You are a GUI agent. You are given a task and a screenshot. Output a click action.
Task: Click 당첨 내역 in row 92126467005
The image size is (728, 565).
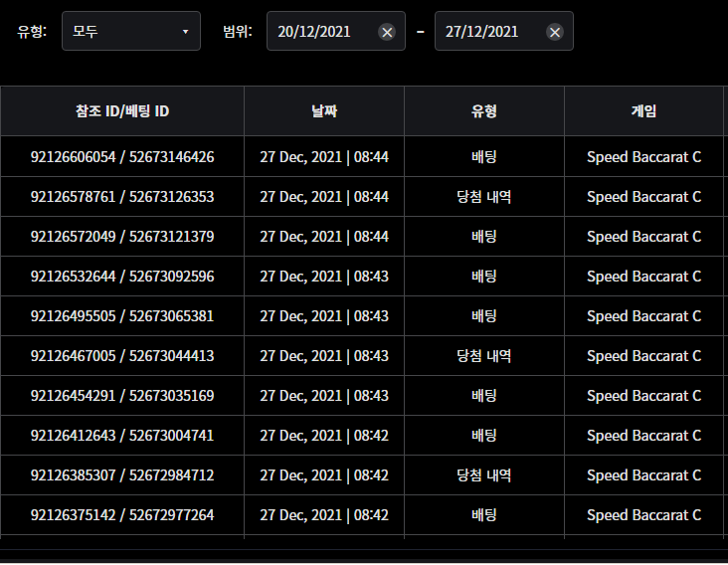point(484,356)
